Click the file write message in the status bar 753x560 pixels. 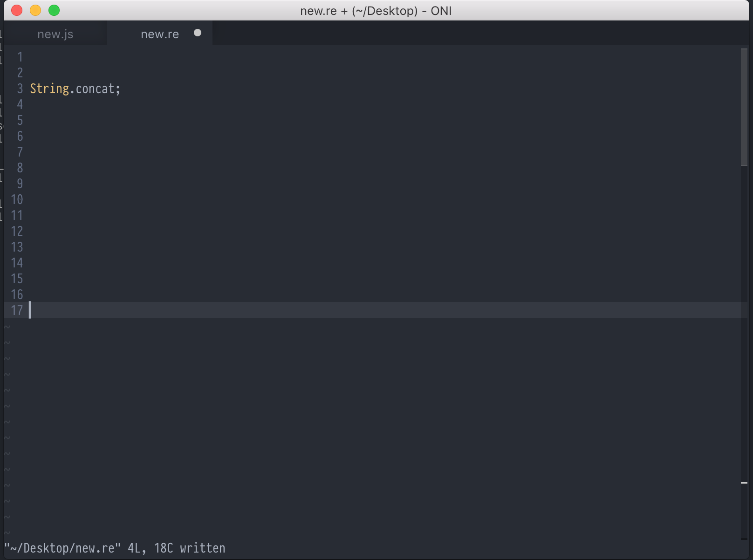(x=114, y=548)
